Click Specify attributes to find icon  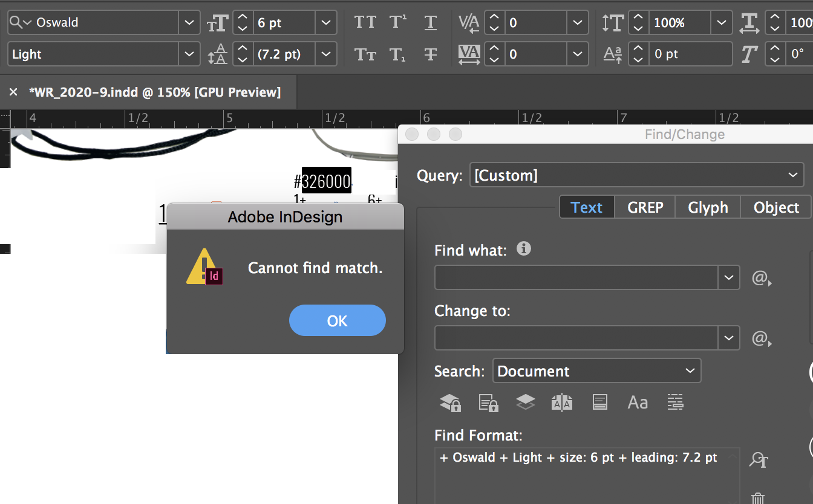(759, 460)
